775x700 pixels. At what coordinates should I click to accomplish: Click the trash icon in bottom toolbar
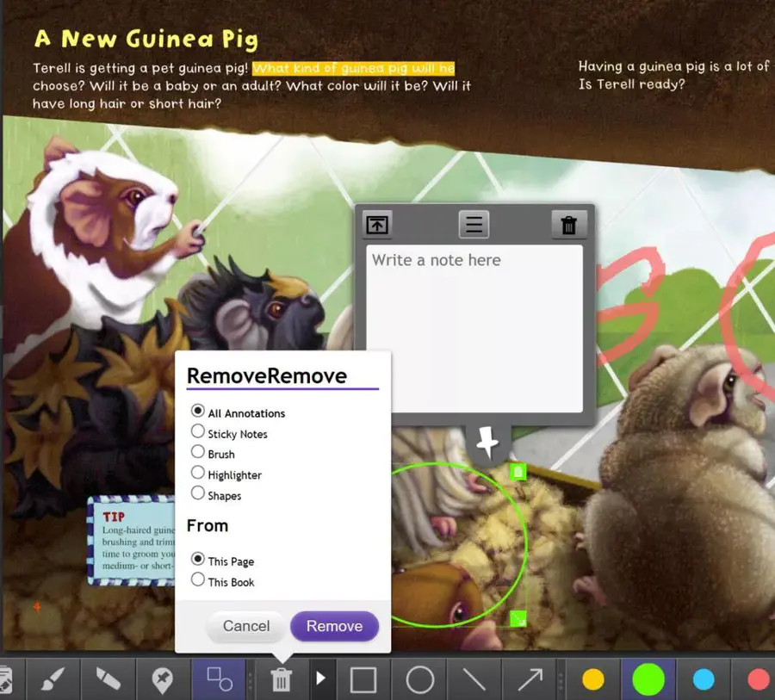[x=281, y=680]
